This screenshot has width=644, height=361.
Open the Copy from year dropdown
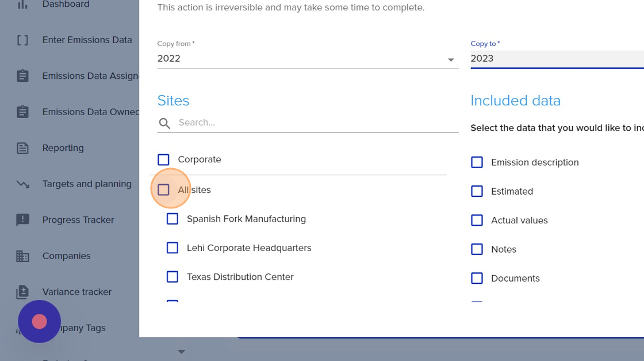tap(308, 58)
